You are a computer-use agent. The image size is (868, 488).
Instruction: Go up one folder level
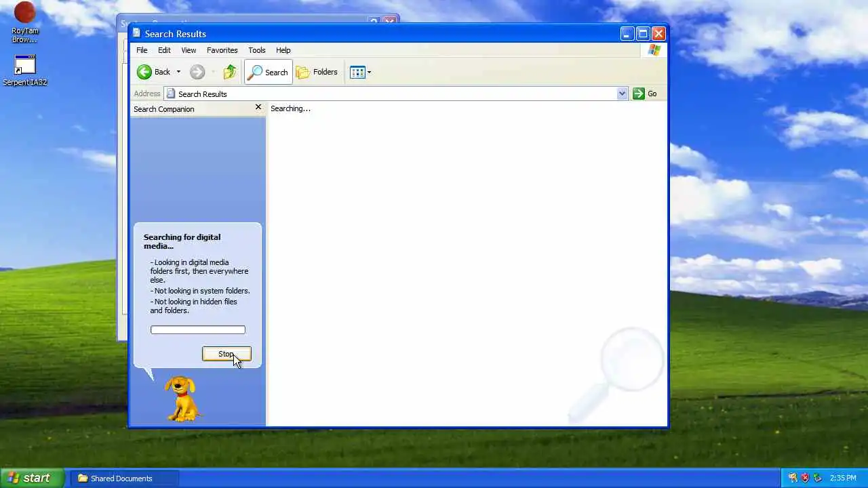[230, 72]
